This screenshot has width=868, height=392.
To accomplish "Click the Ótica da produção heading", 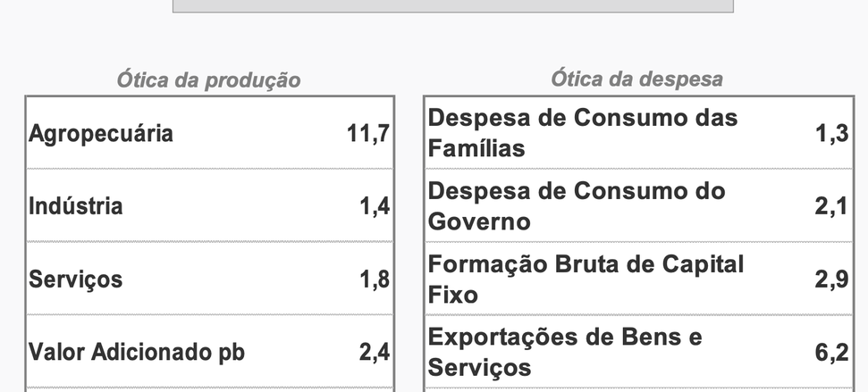I will pyautogui.click(x=208, y=80).
